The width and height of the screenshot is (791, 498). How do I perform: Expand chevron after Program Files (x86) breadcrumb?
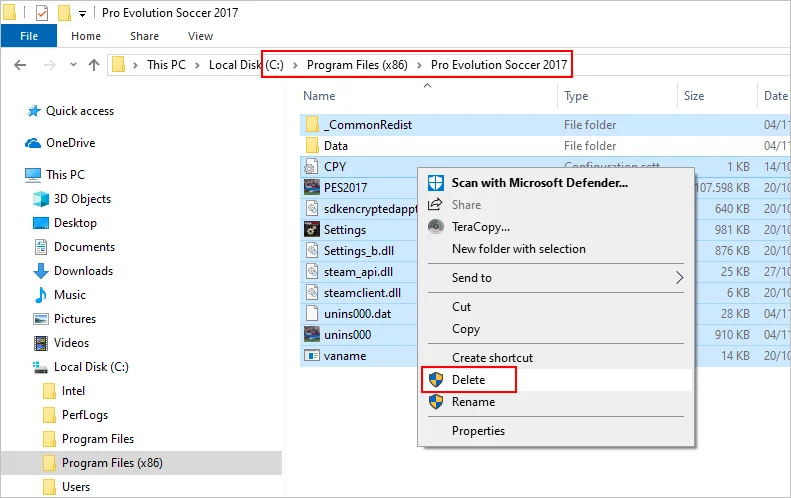click(x=419, y=65)
